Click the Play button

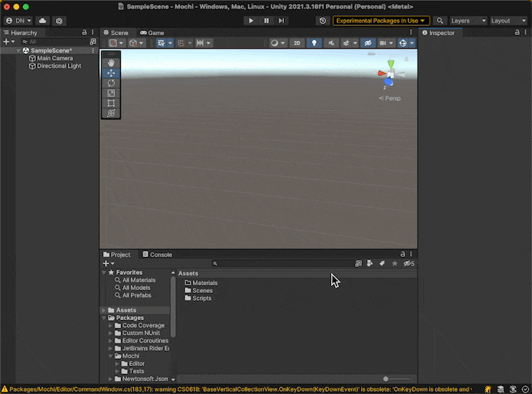(x=251, y=21)
